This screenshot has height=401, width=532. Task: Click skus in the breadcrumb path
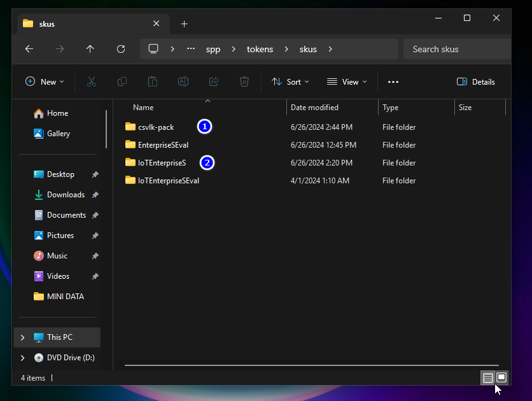(x=308, y=49)
